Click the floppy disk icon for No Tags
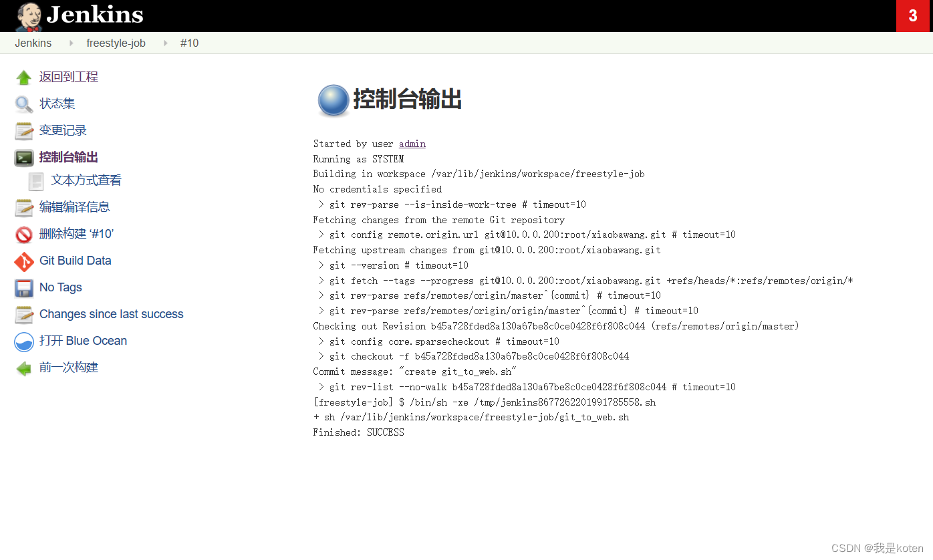 pyautogui.click(x=24, y=288)
